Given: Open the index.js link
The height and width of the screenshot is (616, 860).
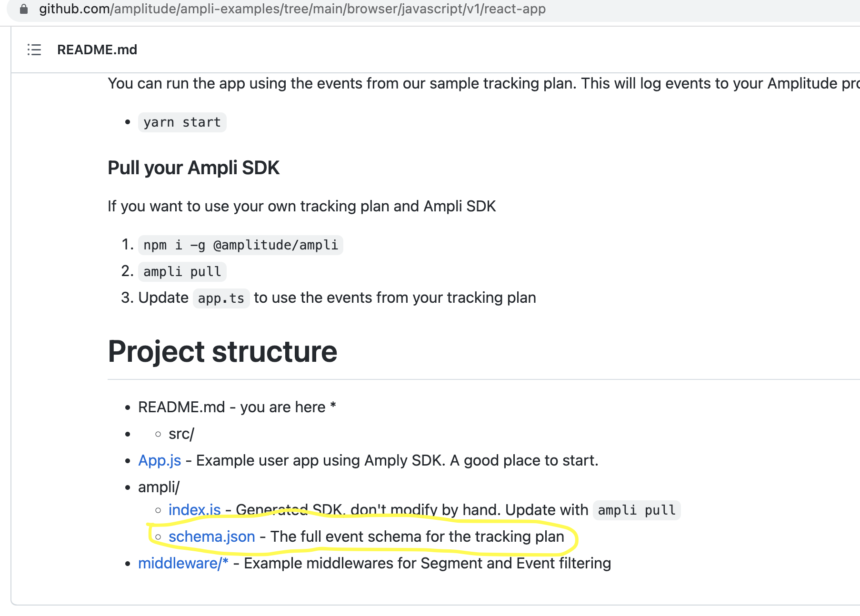Looking at the screenshot, I should pyautogui.click(x=194, y=510).
